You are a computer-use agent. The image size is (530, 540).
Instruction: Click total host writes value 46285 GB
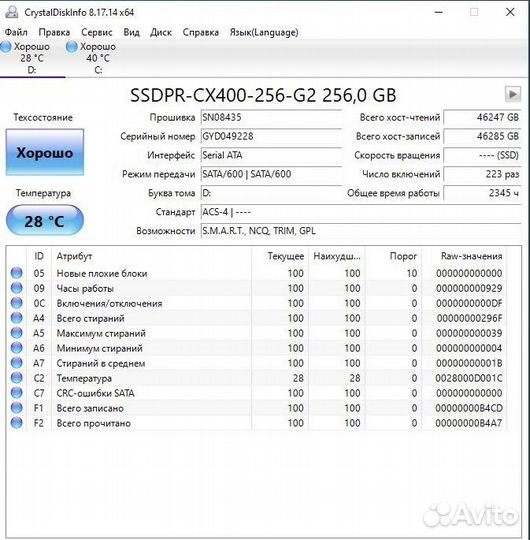482,136
